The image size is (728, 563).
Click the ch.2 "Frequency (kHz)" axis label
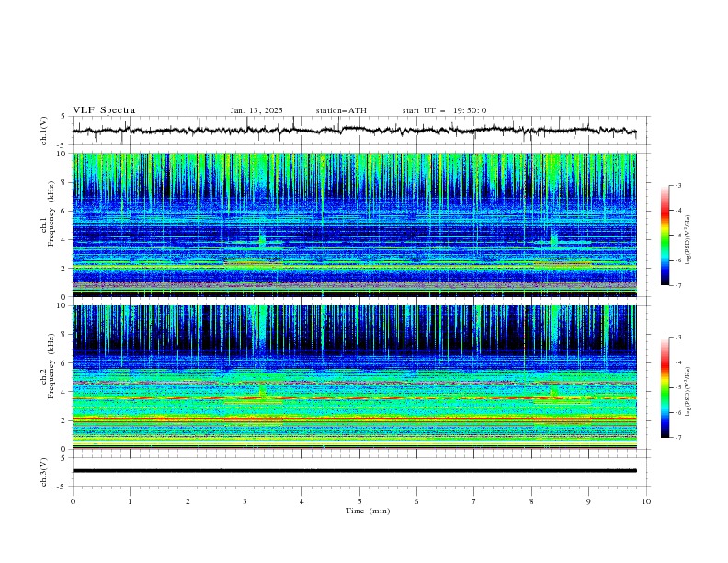pyautogui.click(x=51, y=366)
